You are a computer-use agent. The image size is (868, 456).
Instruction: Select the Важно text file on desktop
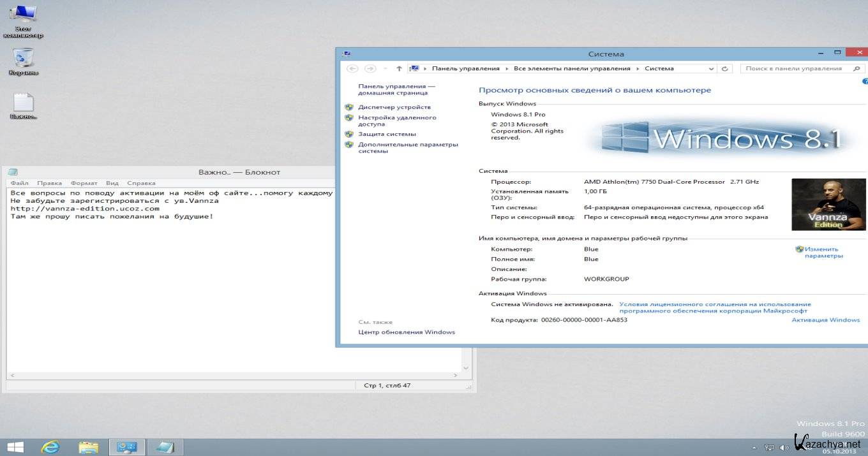(24, 104)
